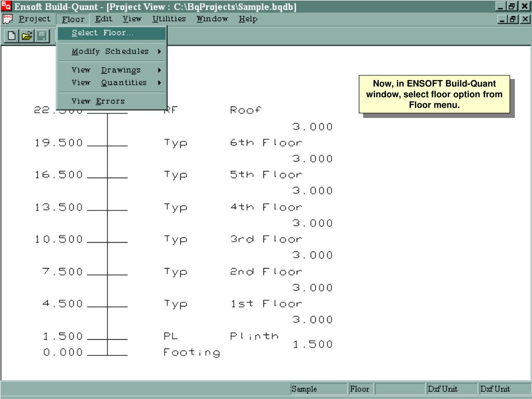Click the New project toolbar icon
This screenshot has width=532, height=399.
click(11, 36)
